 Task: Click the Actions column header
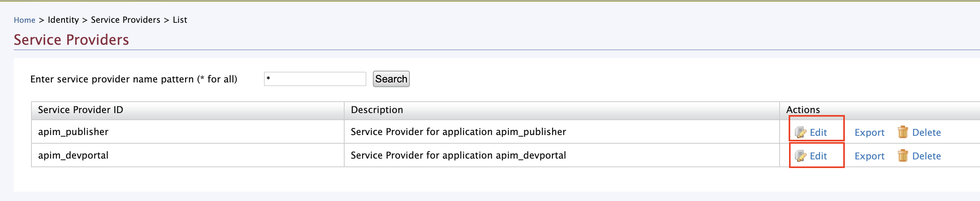coord(803,110)
